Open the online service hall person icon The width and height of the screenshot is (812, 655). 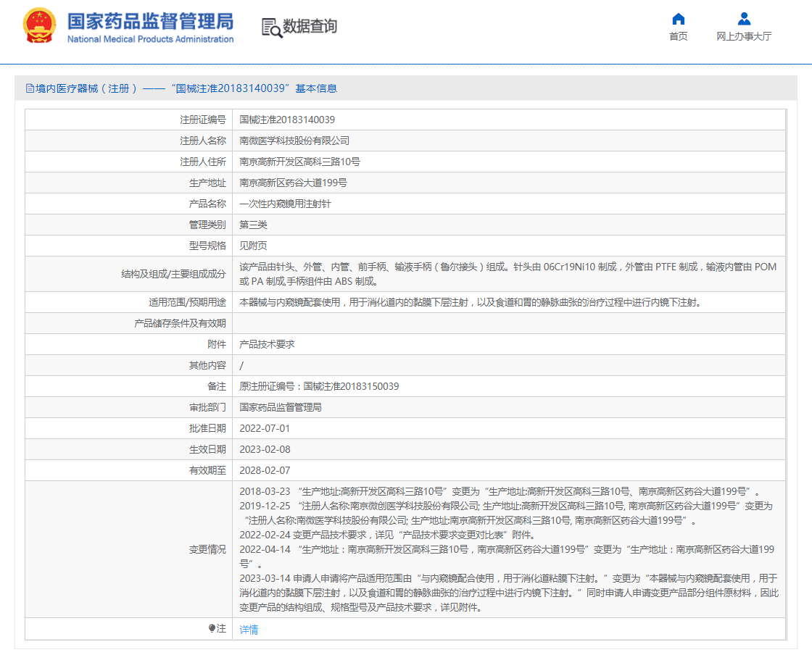(x=744, y=19)
